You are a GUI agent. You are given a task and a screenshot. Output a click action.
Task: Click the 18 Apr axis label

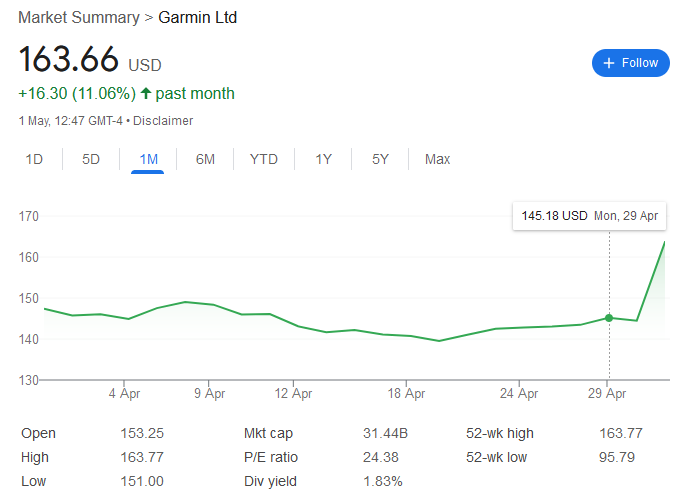[x=406, y=394]
